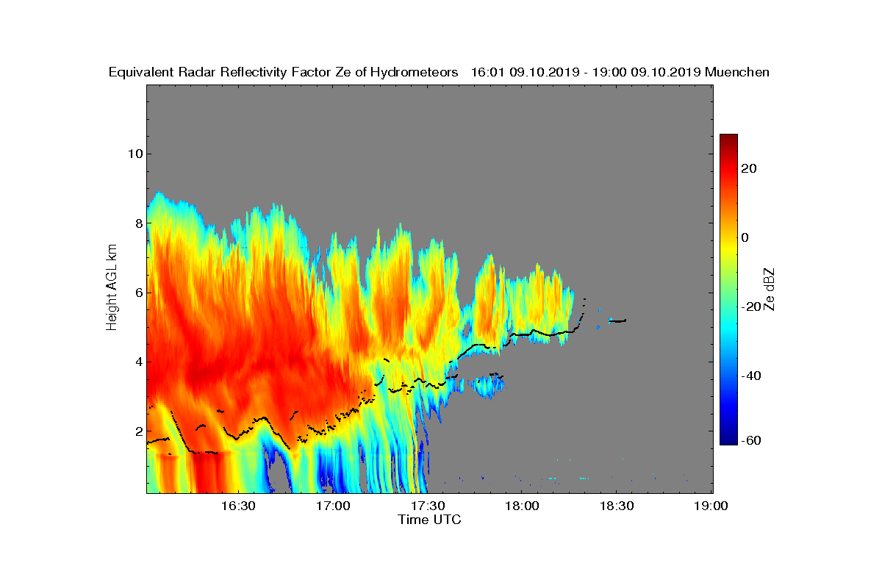Screen dimensions: 882x588
Task: Click the 17:00 time tick label
Action: tap(333, 506)
